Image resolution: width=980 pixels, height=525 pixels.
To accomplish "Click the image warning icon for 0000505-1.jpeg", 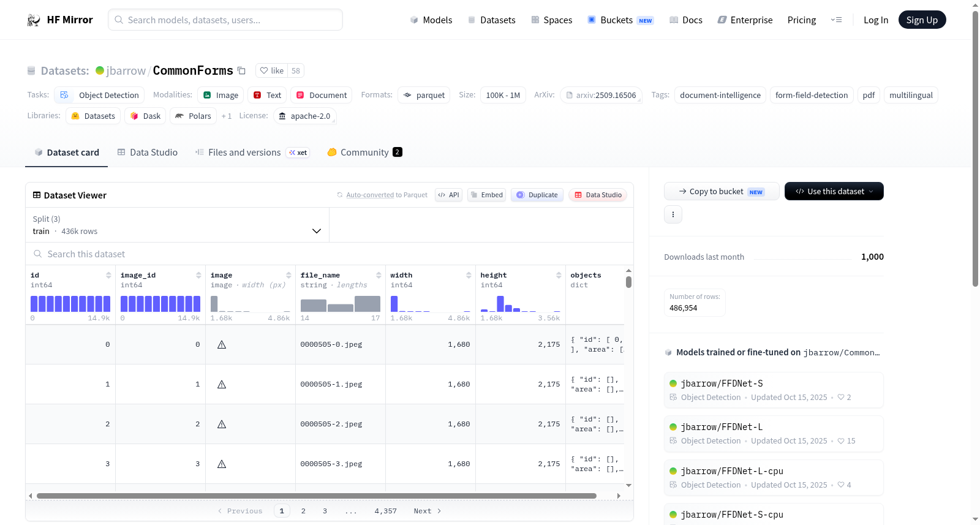I will 222,384.
